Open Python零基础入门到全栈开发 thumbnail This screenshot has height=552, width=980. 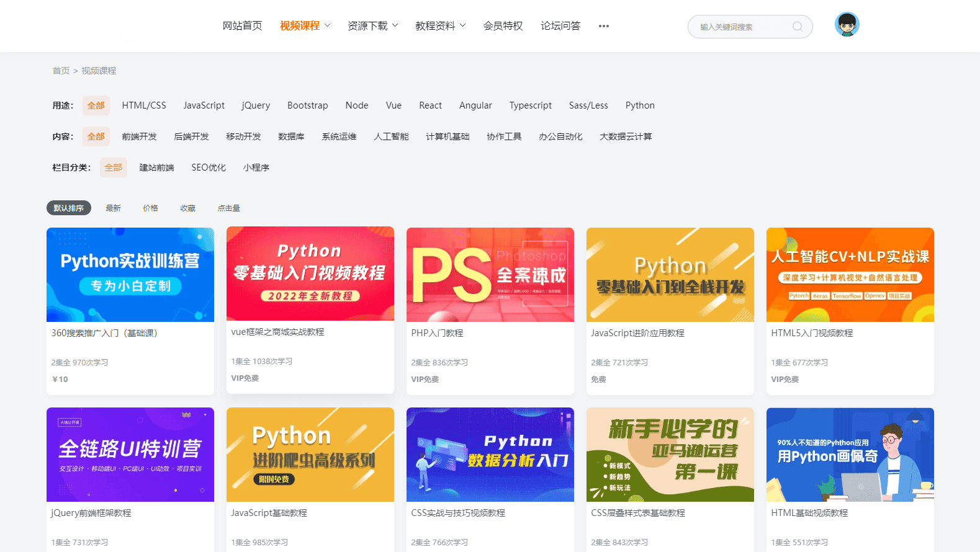670,275
